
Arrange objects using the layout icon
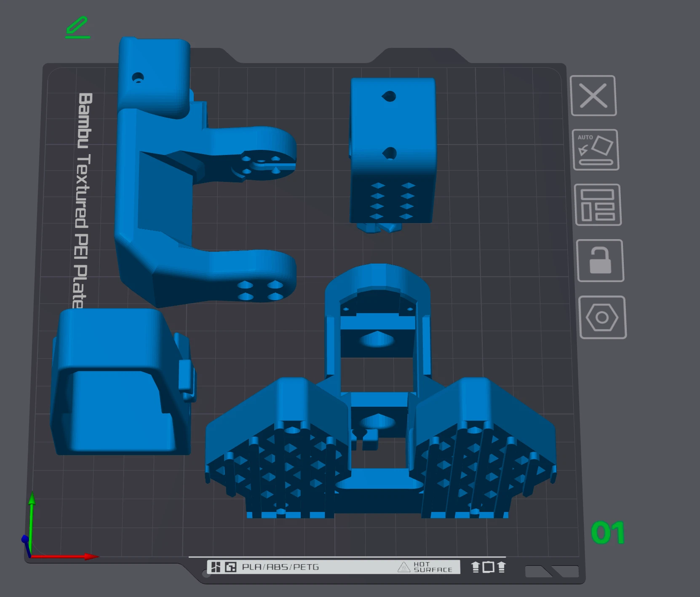tap(598, 205)
